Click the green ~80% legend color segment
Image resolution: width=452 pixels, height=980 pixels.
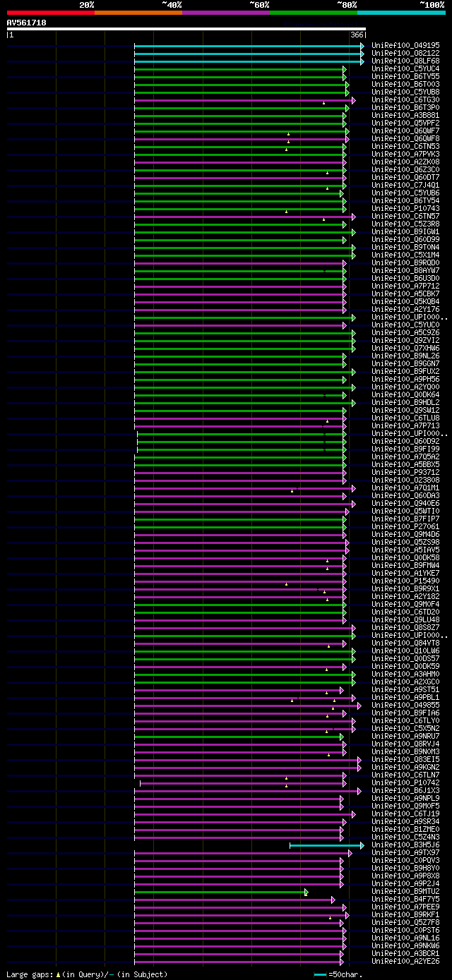coord(314,12)
